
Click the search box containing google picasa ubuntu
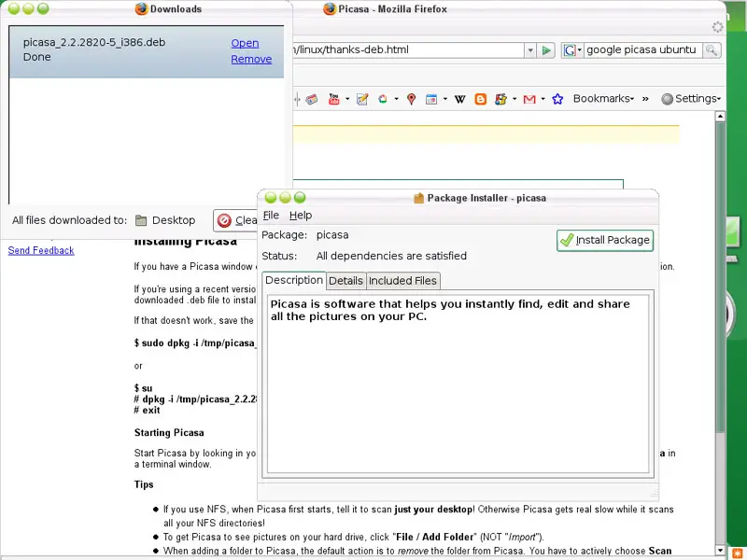click(642, 50)
